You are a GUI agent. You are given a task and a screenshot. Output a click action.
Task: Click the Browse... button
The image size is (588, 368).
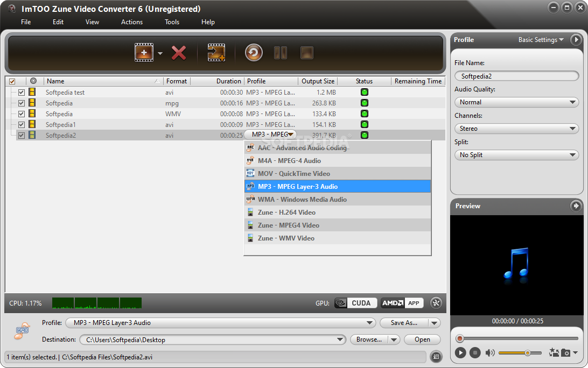point(369,339)
